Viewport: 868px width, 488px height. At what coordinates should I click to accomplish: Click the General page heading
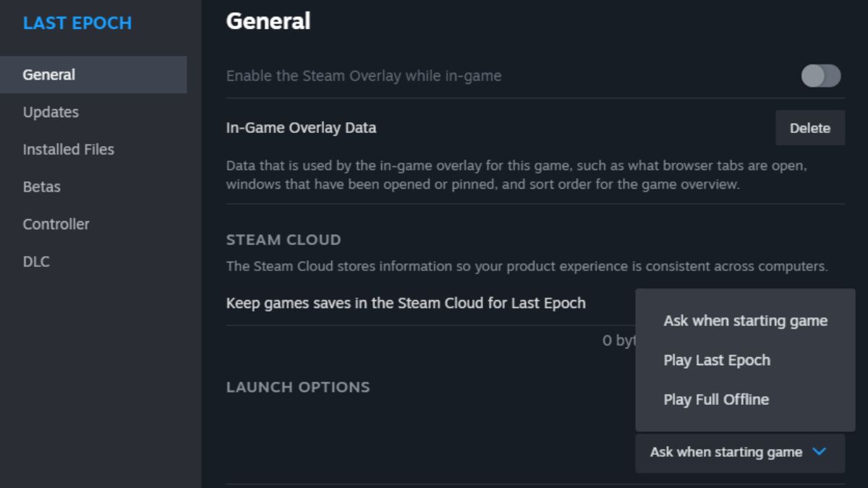[x=268, y=22]
